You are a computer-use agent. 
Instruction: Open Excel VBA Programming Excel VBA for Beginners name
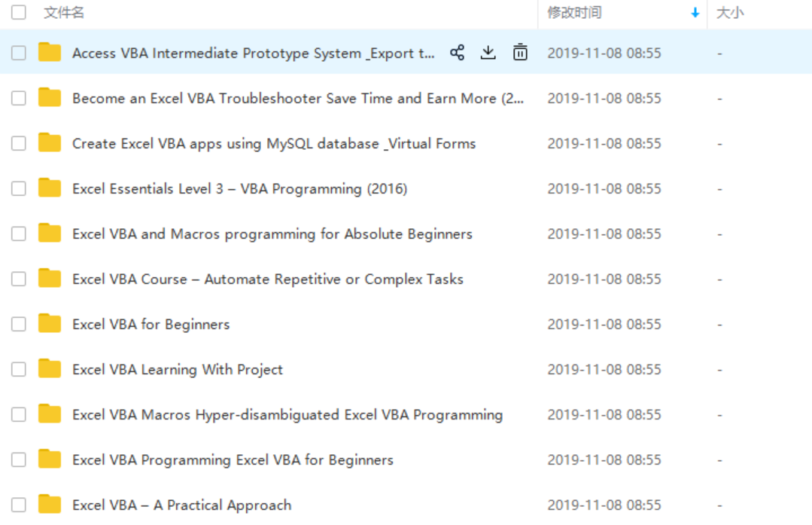click(233, 460)
